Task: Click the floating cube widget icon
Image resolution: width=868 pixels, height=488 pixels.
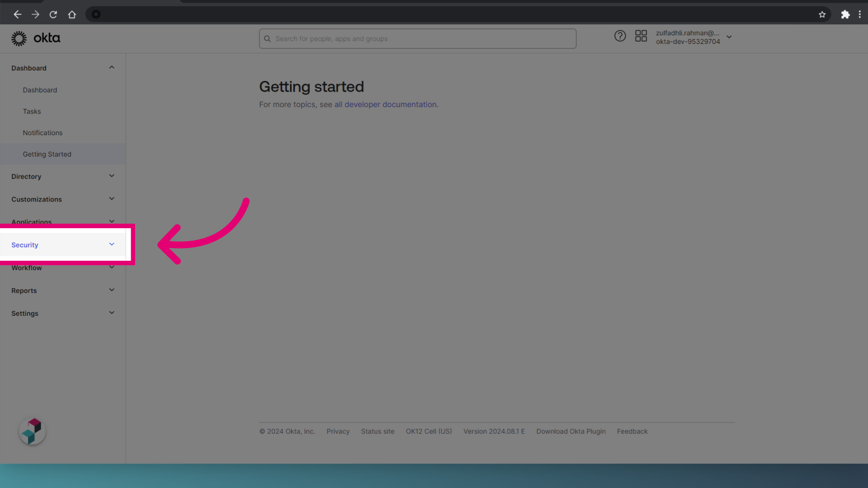Action: (33, 431)
